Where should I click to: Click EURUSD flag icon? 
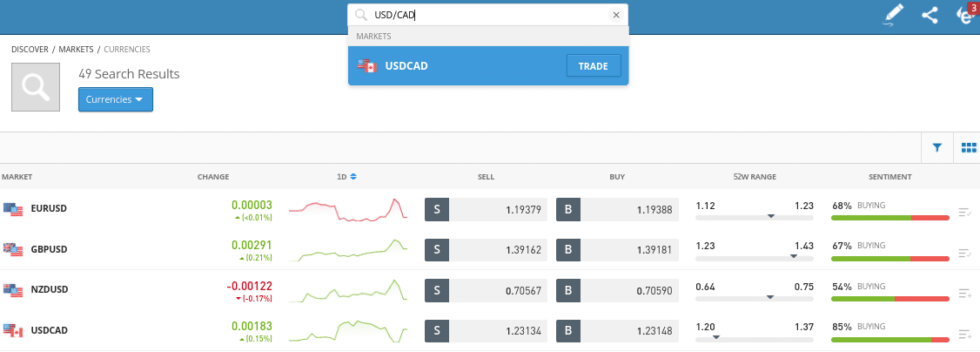[x=13, y=209]
